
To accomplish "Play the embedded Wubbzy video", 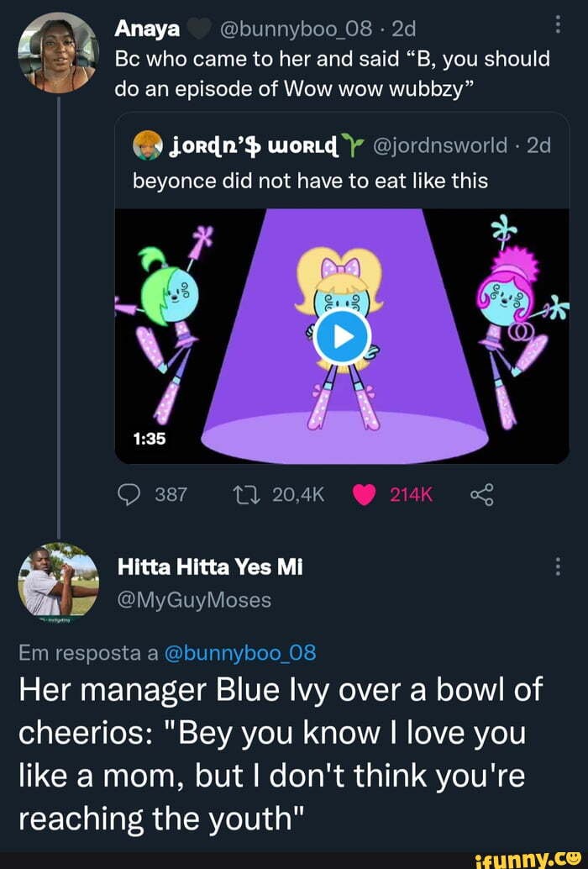I will pos(342,335).
